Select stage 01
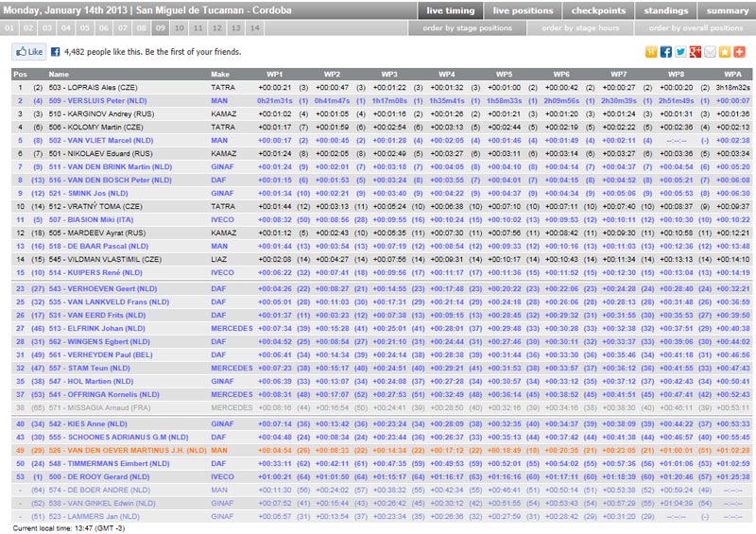Screen dimensions: 756x534 (x=9, y=28)
